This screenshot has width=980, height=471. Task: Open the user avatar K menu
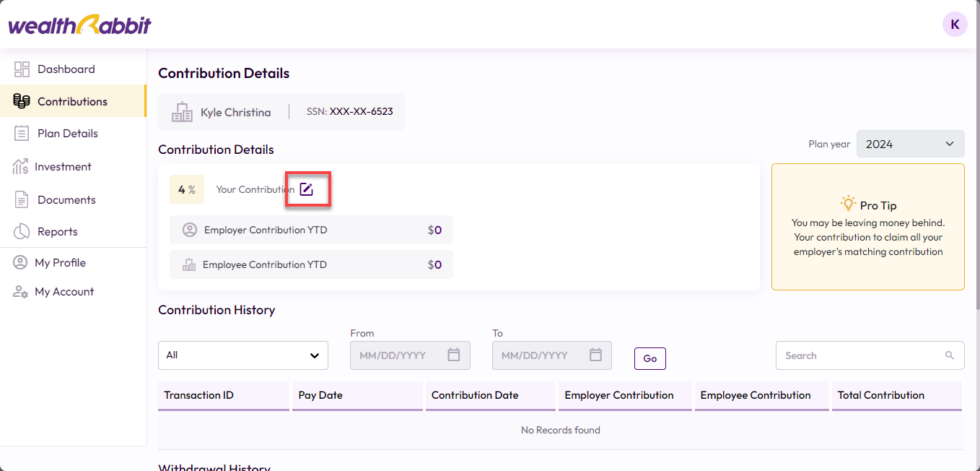point(955,25)
